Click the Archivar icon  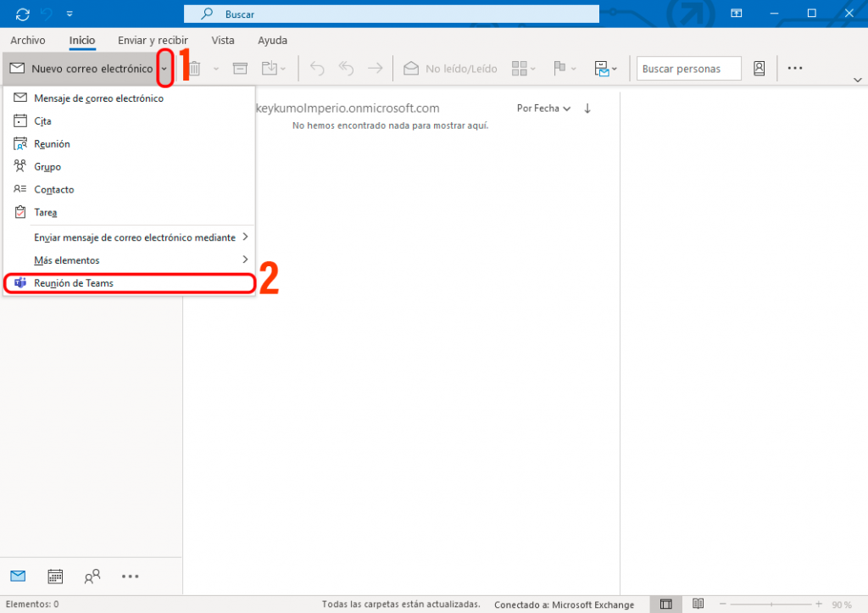click(x=240, y=68)
